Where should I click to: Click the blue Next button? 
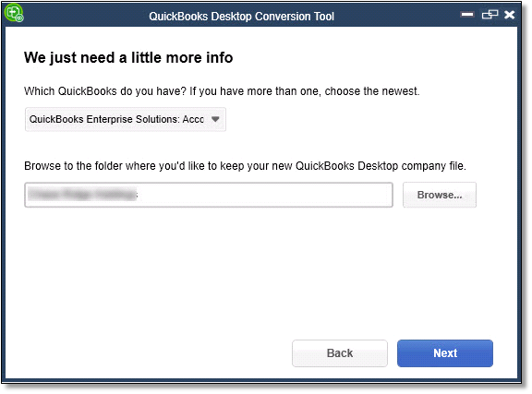(x=445, y=353)
